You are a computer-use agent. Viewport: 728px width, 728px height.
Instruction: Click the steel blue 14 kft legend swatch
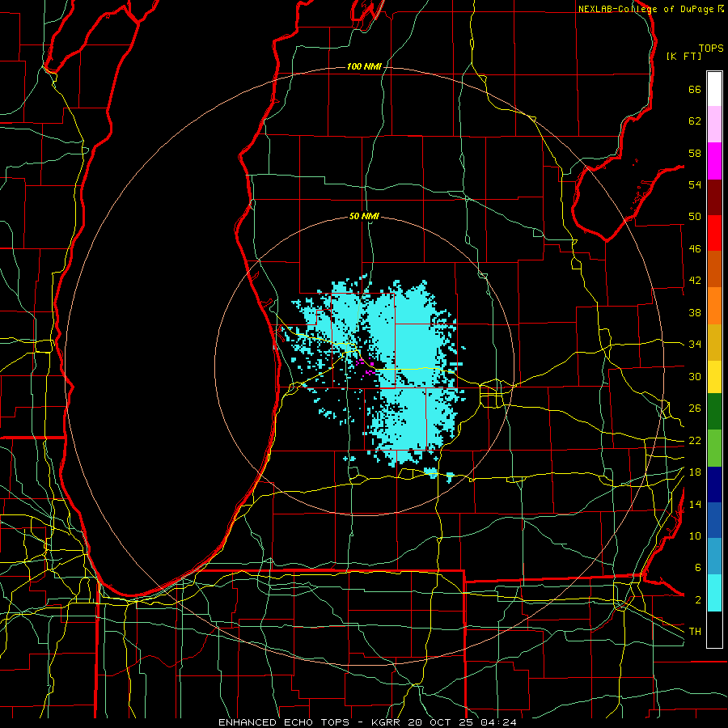pyautogui.click(x=714, y=557)
